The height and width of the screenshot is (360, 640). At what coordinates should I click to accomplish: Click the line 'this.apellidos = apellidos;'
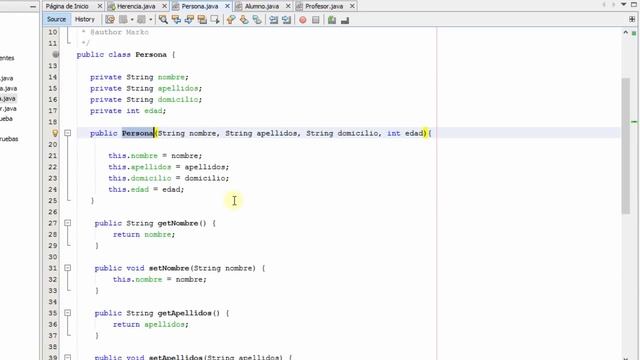point(169,167)
